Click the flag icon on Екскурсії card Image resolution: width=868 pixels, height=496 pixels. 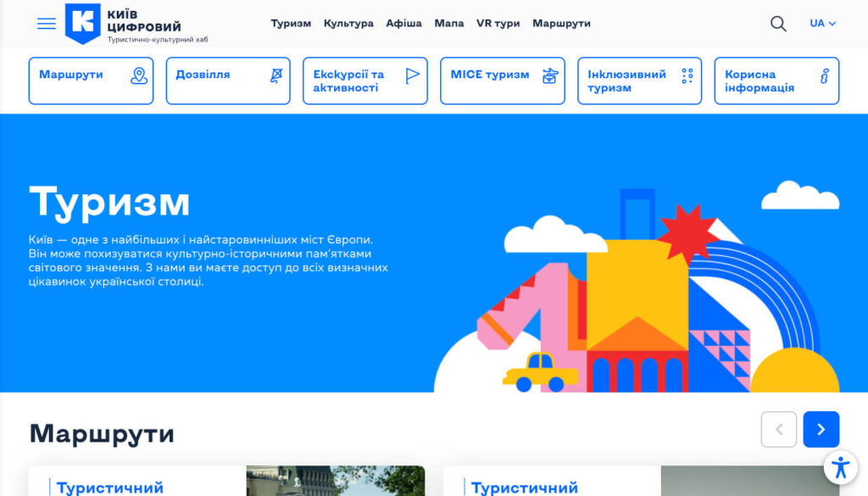click(x=413, y=75)
